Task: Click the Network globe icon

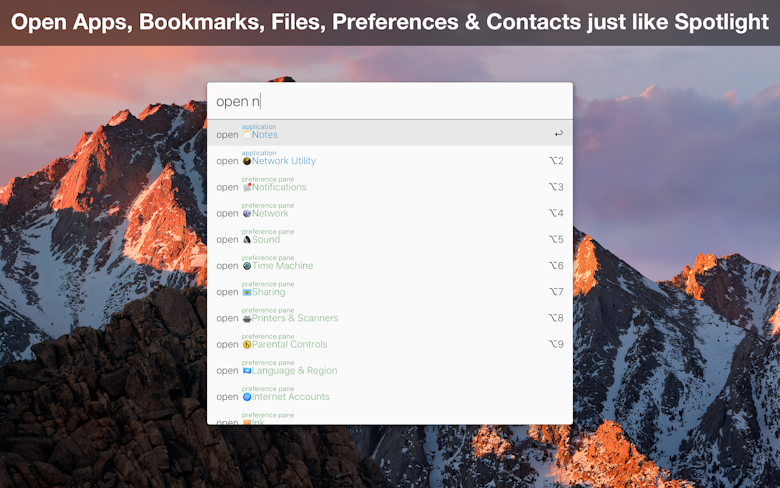Action: pyautogui.click(x=247, y=213)
